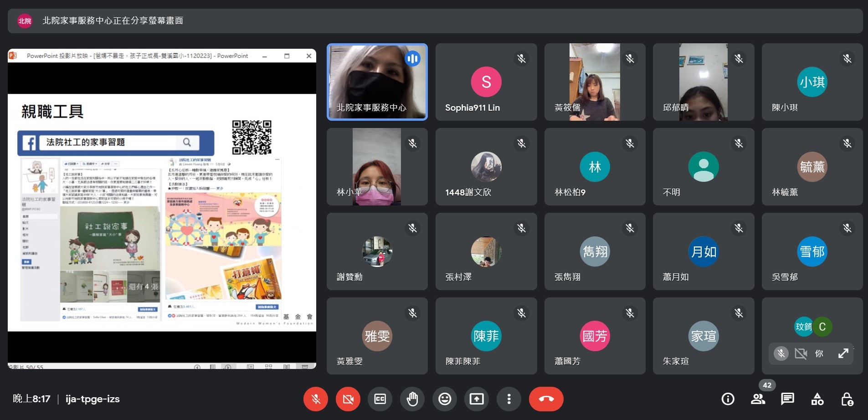This screenshot has height=420, width=868.
Task: Open host controls lock icon
Action: [847, 399]
